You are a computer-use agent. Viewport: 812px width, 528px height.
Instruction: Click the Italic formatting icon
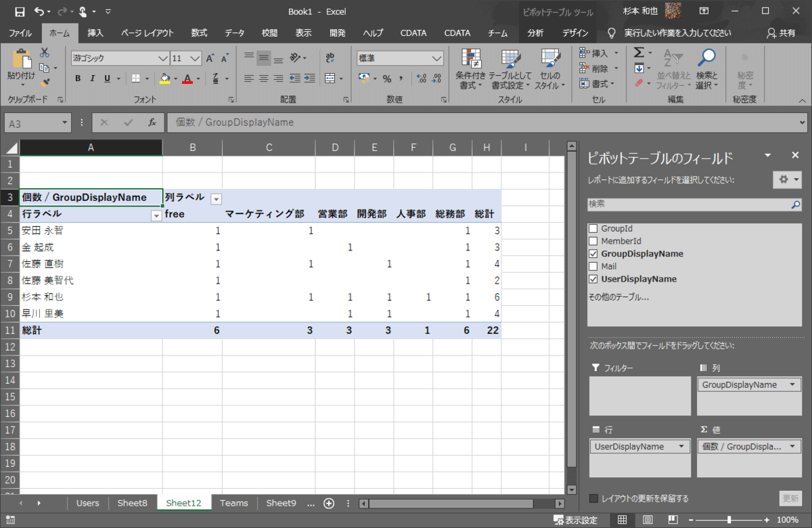click(x=93, y=79)
